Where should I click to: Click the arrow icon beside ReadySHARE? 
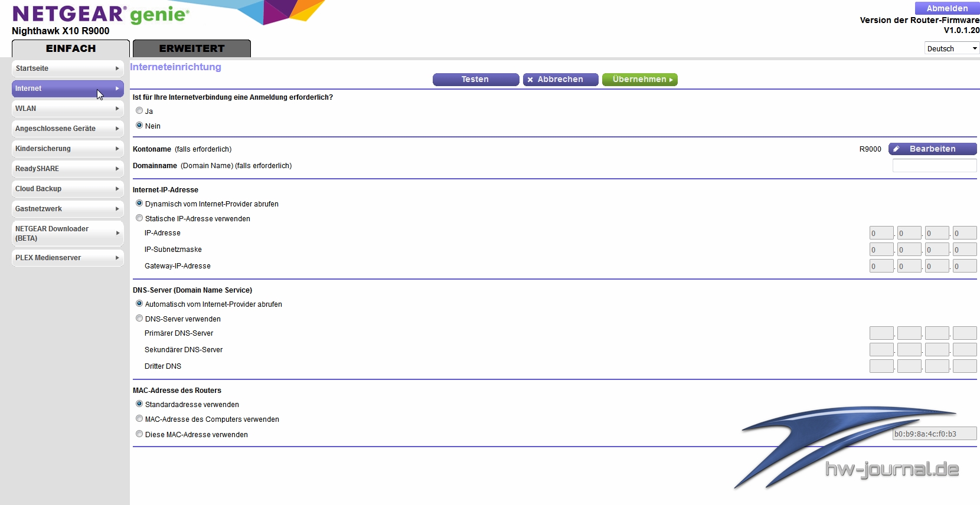tap(117, 169)
